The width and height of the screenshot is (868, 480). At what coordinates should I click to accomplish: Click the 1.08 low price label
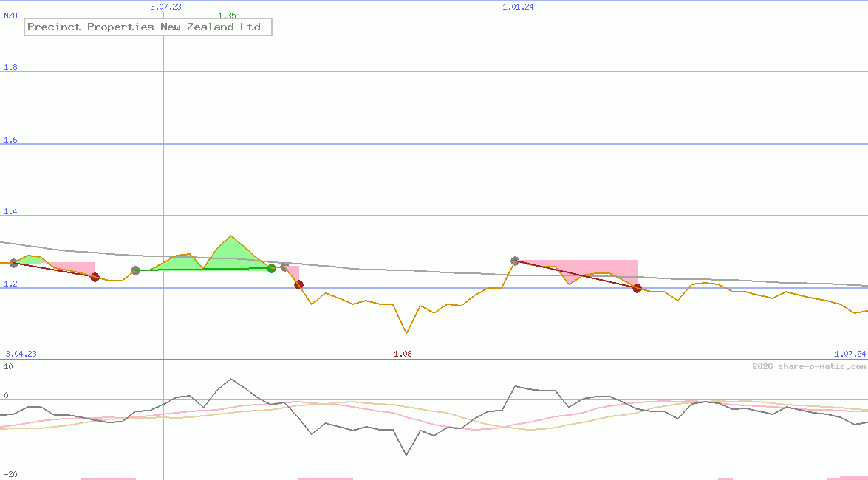[x=403, y=353]
